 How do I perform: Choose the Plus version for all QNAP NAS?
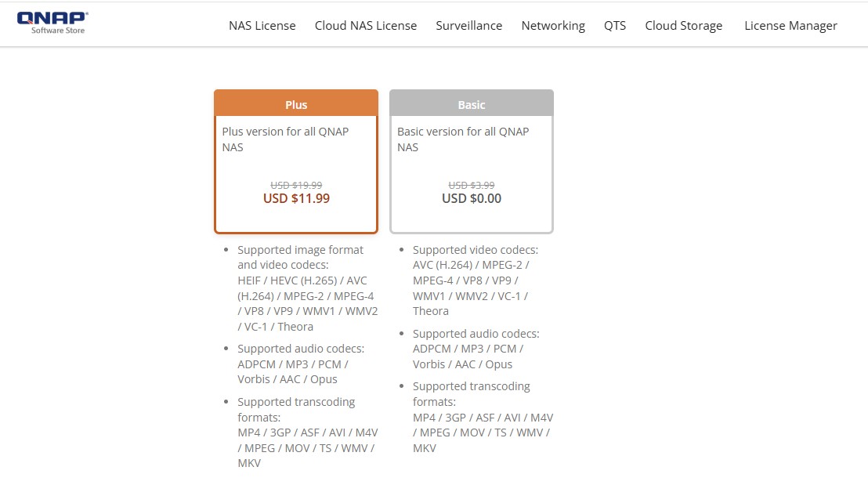tap(285, 139)
